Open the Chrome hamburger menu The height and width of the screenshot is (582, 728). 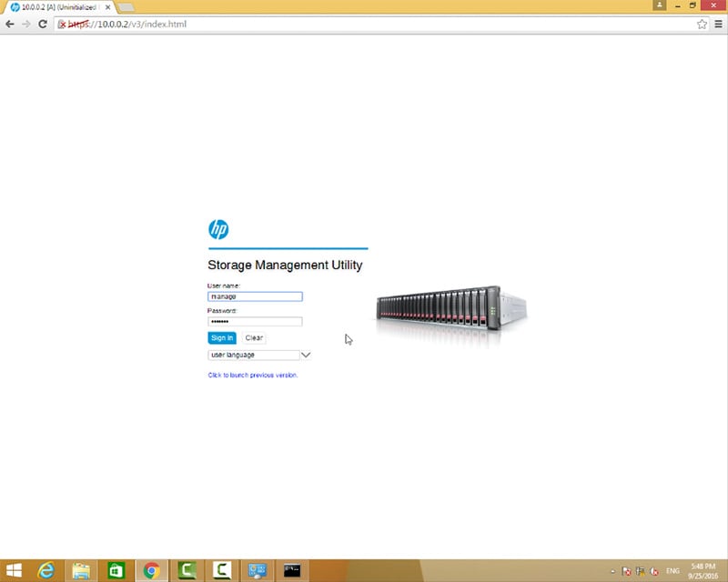(x=717, y=24)
